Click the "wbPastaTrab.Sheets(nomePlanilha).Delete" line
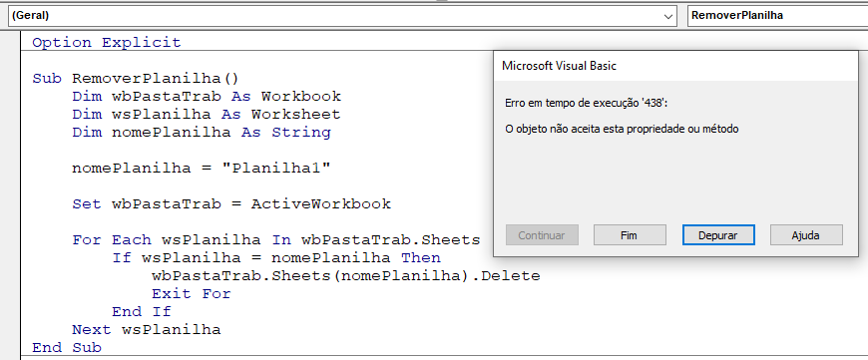Image resolution: width=868 pixels, height=360 pixels. [346, 276]
